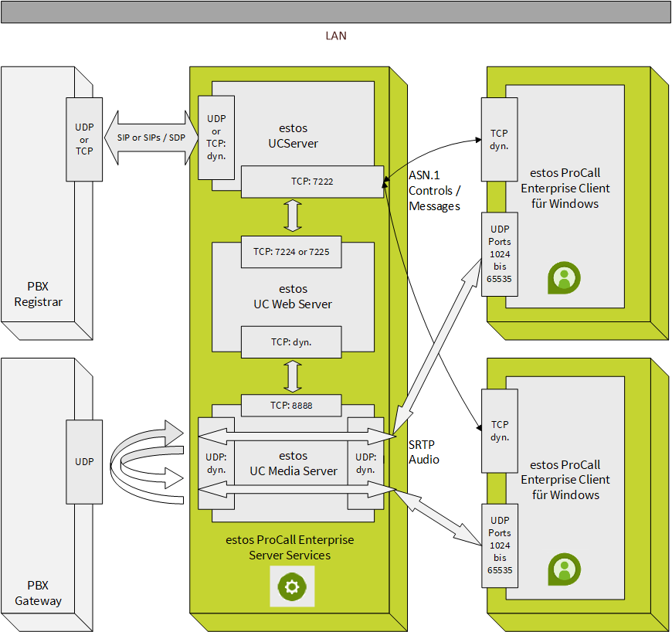Image resolution: width=672 pixels, height=632 pixels.
Task: Click the PBX Gateway UDP box
Action: [84, 462]
